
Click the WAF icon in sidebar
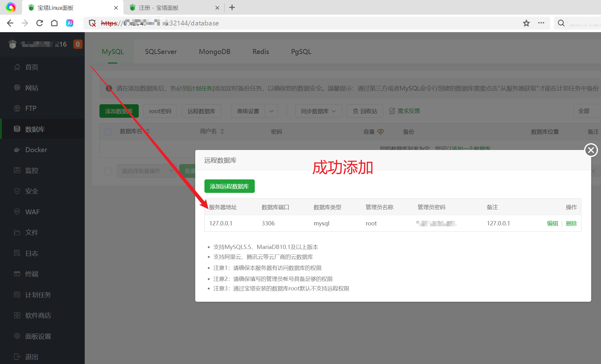pos(17,212)
